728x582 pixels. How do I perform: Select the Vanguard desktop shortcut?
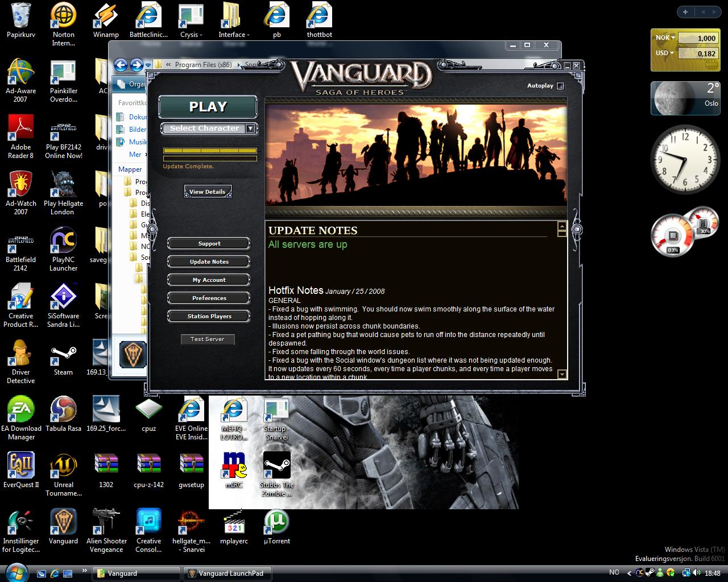[x=63, y=527]
